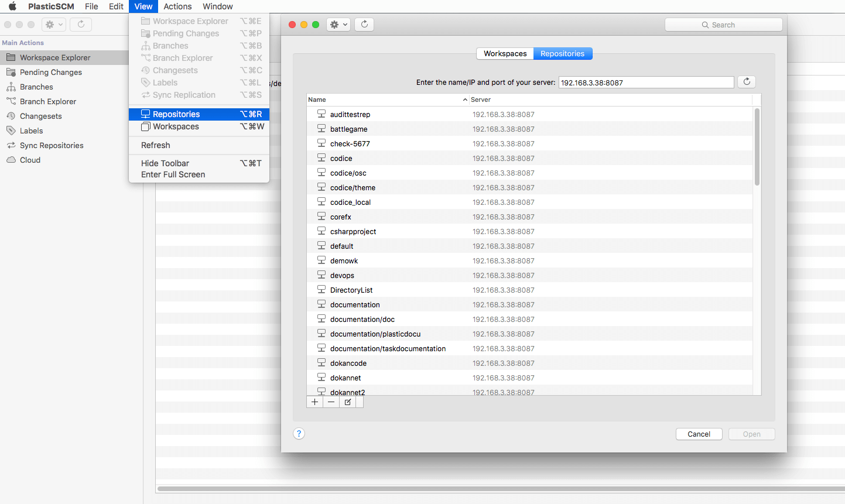Click the Search field
Screen dimensions: 845x504
(x=724, y=25)
